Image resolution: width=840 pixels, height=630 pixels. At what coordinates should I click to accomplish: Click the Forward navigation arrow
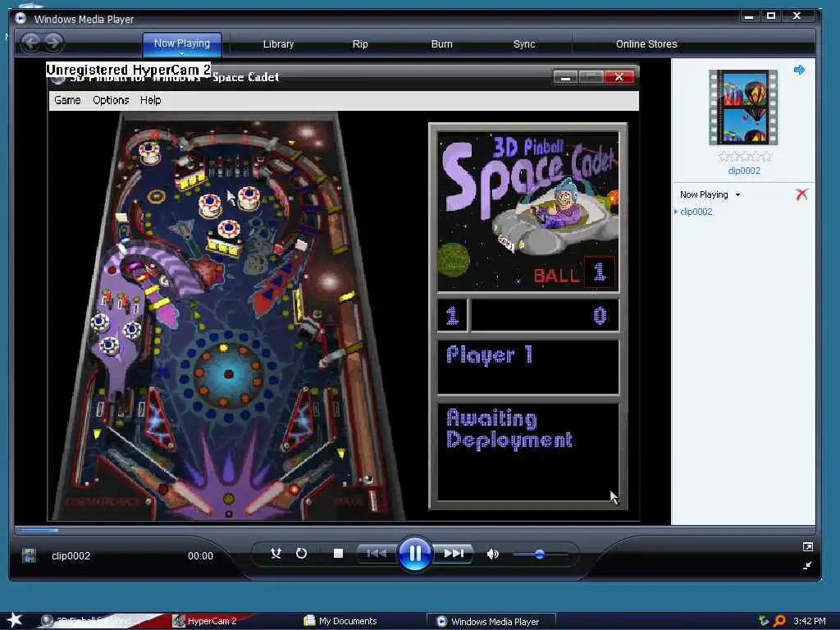click(53, 43)
